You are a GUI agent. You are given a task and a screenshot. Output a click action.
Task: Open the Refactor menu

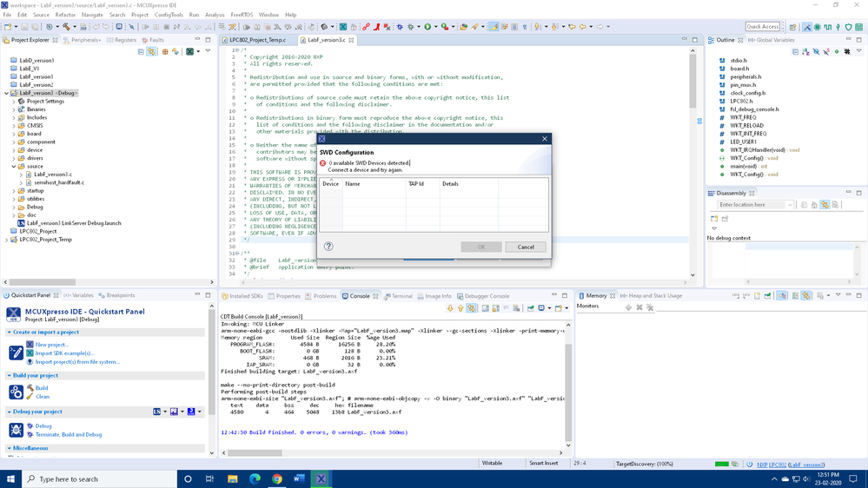tap(65, 15)
